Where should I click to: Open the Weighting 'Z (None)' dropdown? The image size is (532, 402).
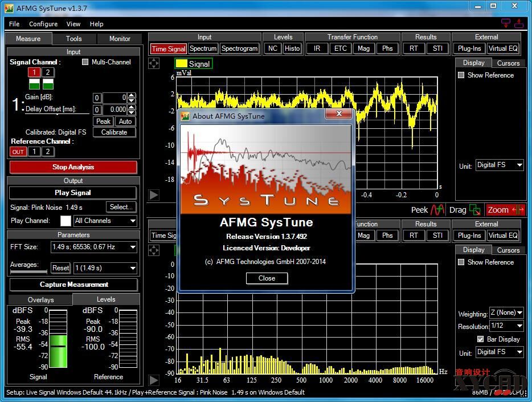click(x=506, y=312)
